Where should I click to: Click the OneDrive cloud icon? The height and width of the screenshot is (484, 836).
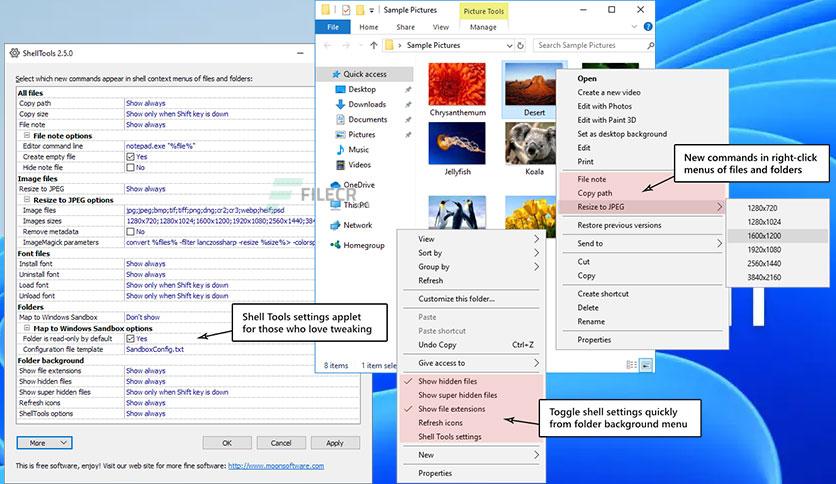(335, 185)
